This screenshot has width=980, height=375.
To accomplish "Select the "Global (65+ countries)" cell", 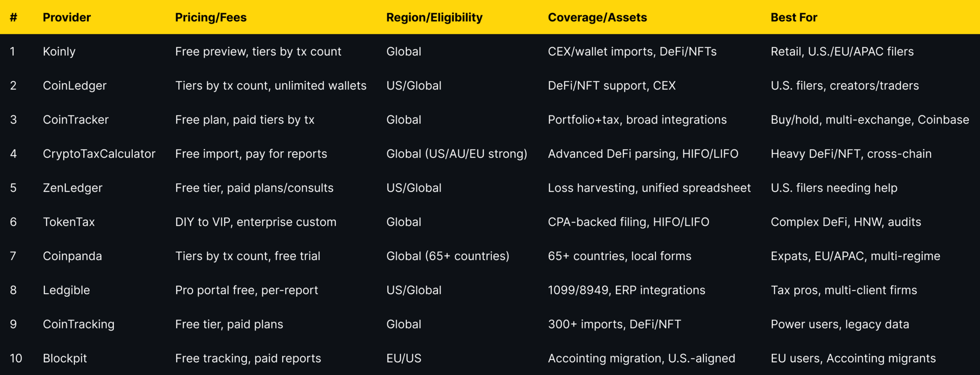I will pos(448,256).
